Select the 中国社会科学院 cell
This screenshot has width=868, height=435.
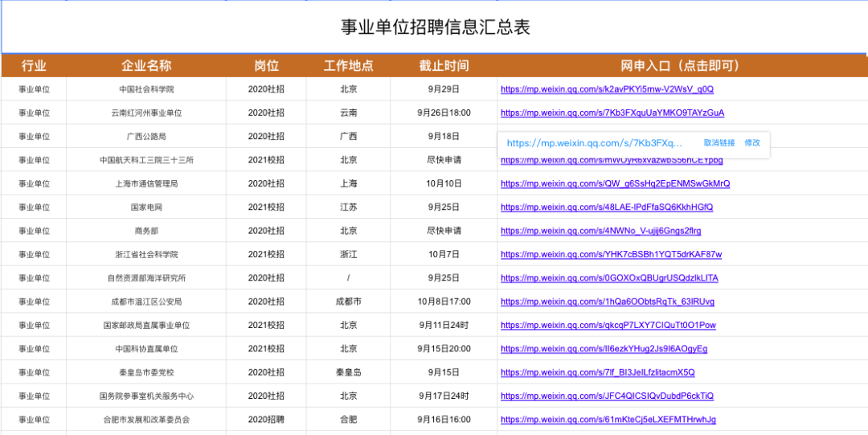[147, 88]
